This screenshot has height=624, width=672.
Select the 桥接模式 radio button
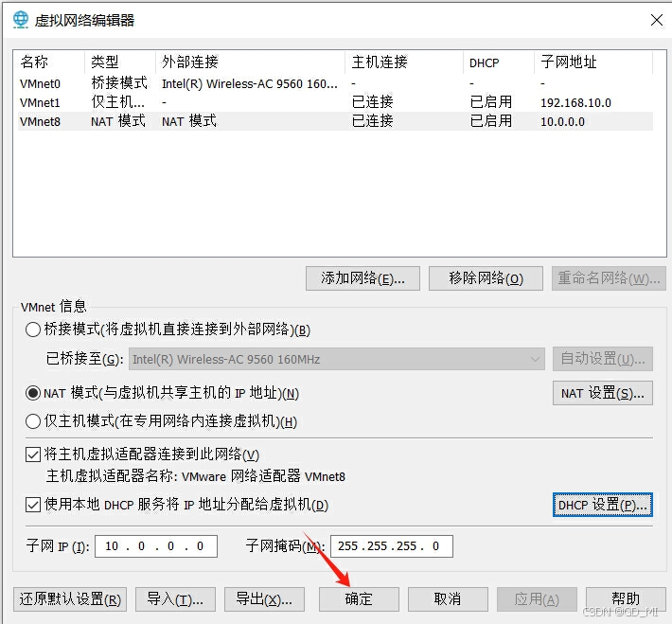tap(33, 330)
